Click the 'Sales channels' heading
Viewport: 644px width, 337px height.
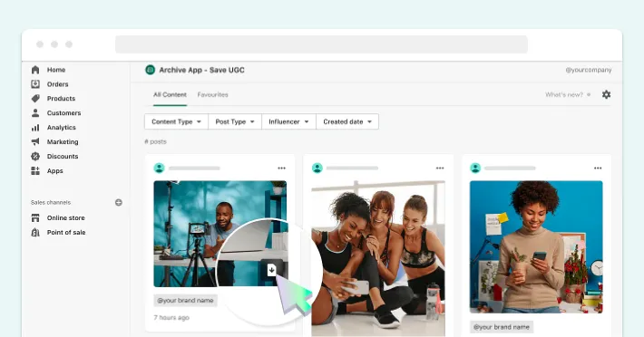pyautogui.click(x=51, y=203)
